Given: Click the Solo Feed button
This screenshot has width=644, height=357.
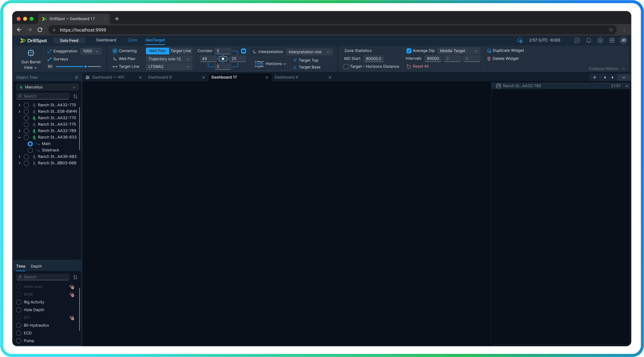Looking at the screenshot, I should pyautogui.click(x=69, y=41).
